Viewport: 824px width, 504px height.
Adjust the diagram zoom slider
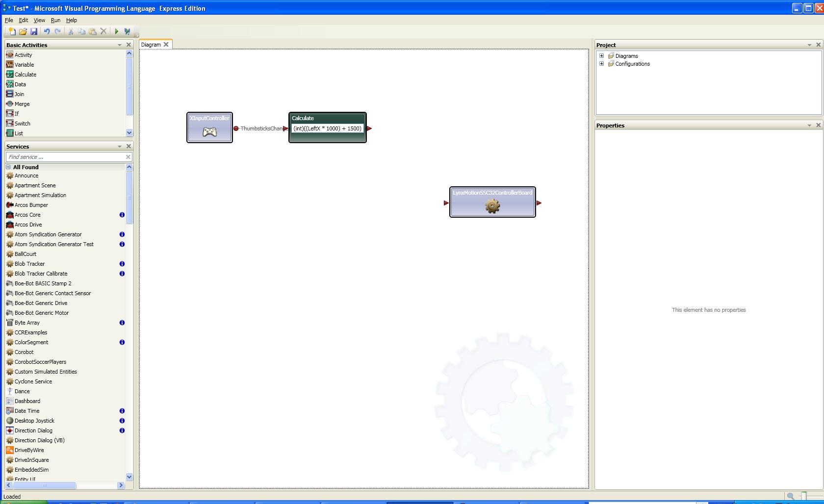[803, 496]
